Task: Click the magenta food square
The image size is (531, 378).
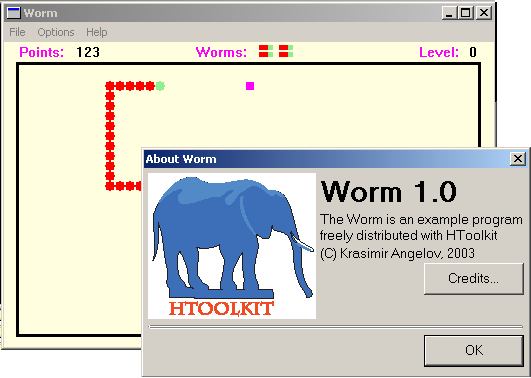Action: [250, 86]
